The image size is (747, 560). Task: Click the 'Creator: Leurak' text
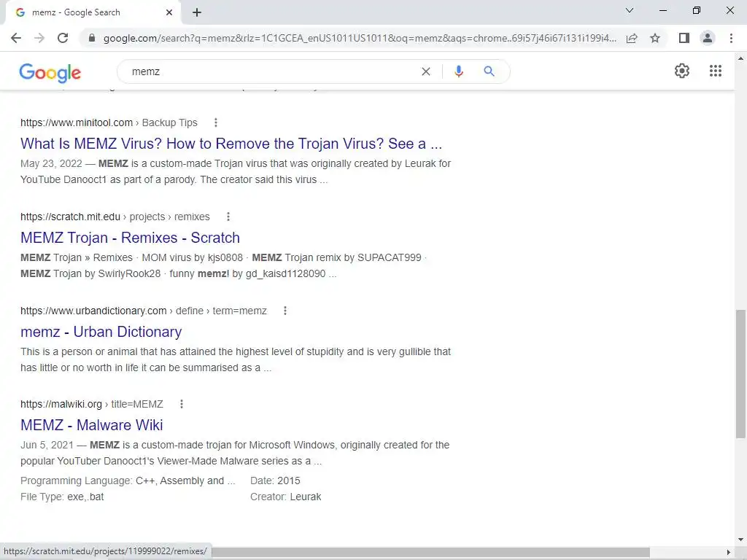pos(285,497)
